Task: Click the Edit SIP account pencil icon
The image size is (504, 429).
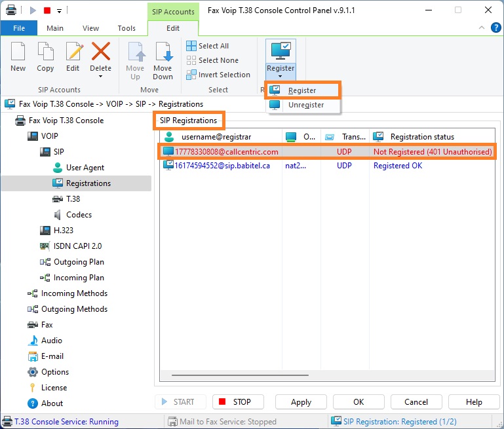Action: pos(74,51)
